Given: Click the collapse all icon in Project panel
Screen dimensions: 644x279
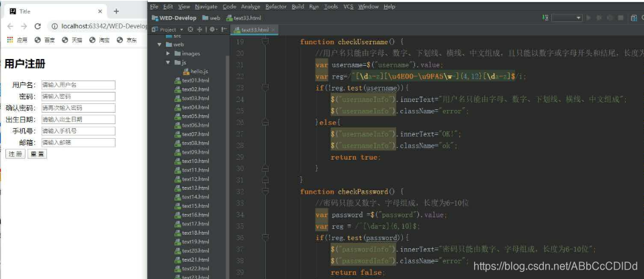Looking at the screenshot, I should (x=200, y=30).
